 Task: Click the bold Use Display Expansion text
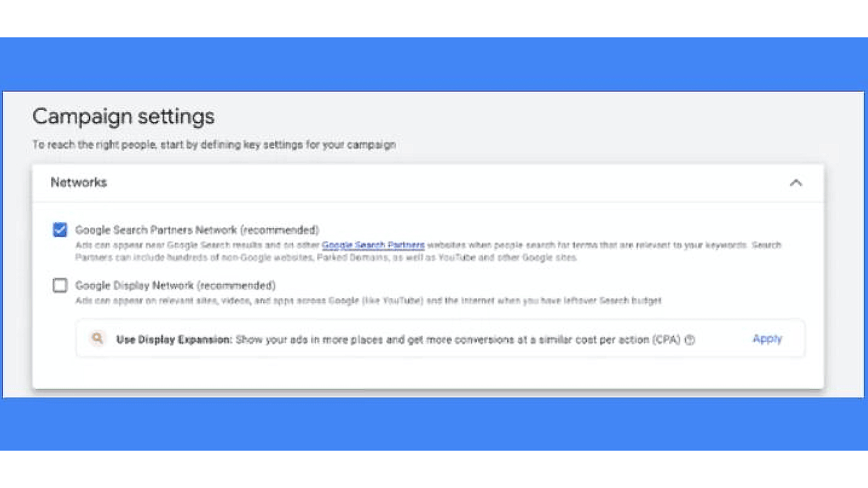174,340
